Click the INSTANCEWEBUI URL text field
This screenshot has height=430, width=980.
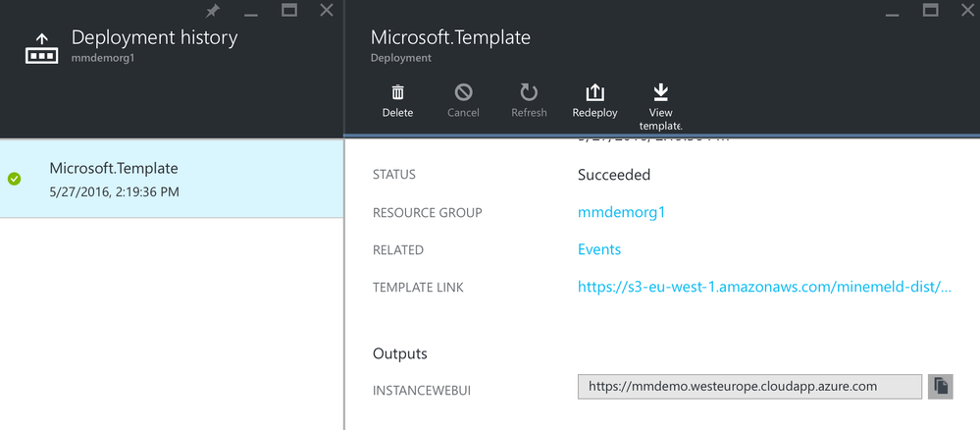pyautogui.click(x=749, y=386)
